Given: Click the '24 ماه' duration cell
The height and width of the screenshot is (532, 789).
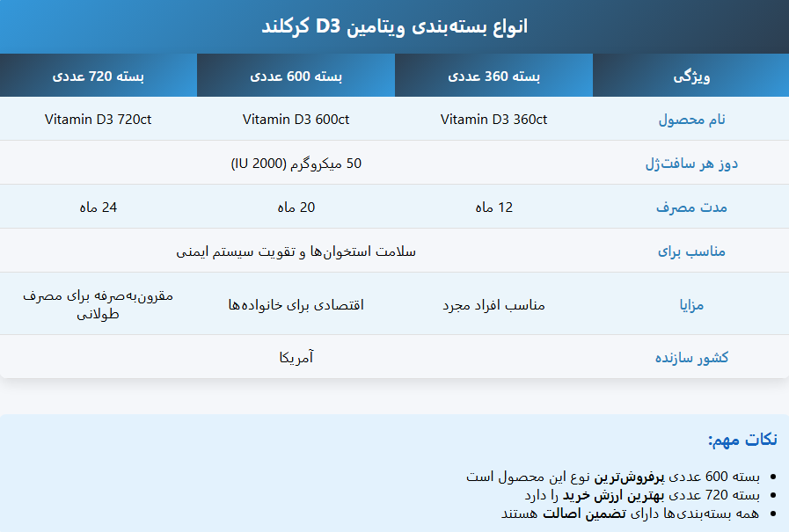Looking at the screenshot, I should [99, 208].
